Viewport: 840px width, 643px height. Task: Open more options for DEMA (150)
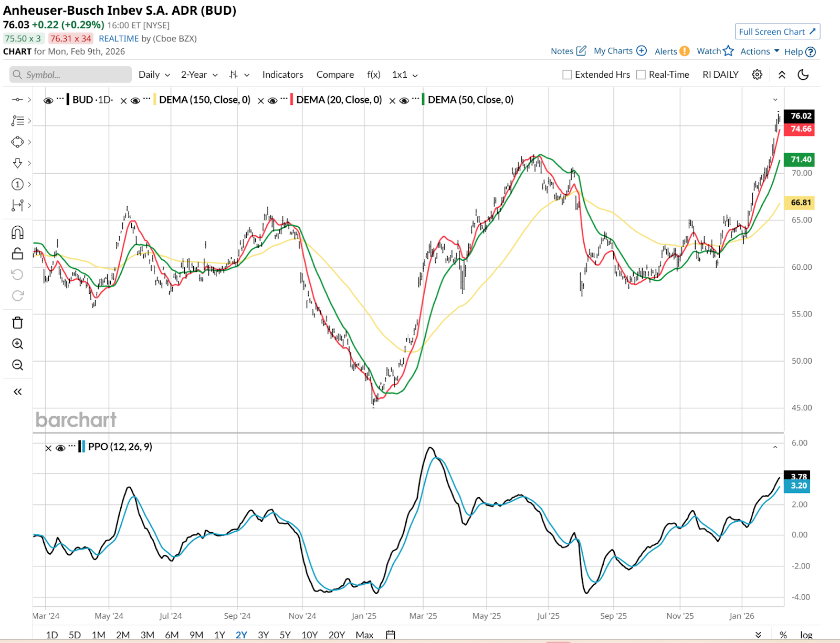click(x=147, y=99)
